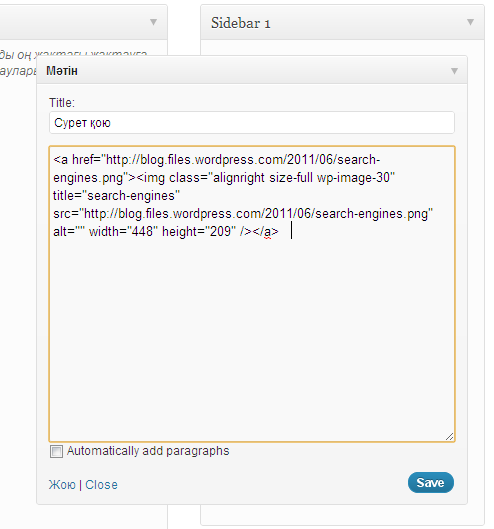The image size is (494, 529).
Task: Click the textarea resize handle
Action: point(449,437)
